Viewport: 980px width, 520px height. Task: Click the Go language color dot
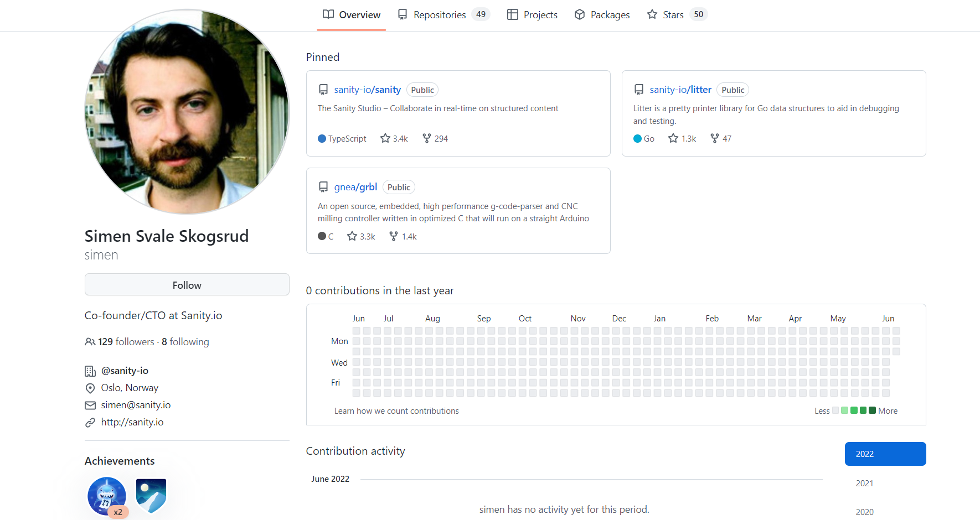637,139
